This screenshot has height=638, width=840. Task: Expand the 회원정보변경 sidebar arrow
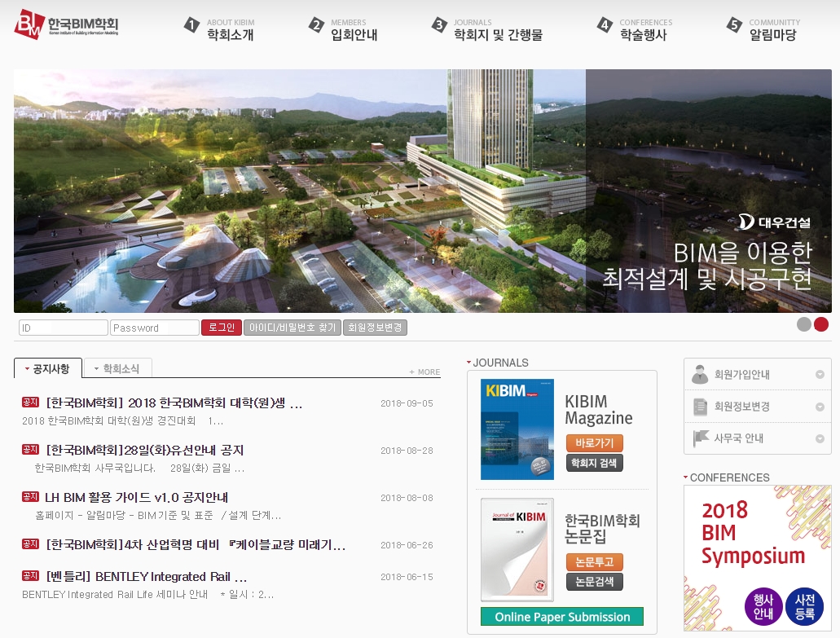pos(820,407)
